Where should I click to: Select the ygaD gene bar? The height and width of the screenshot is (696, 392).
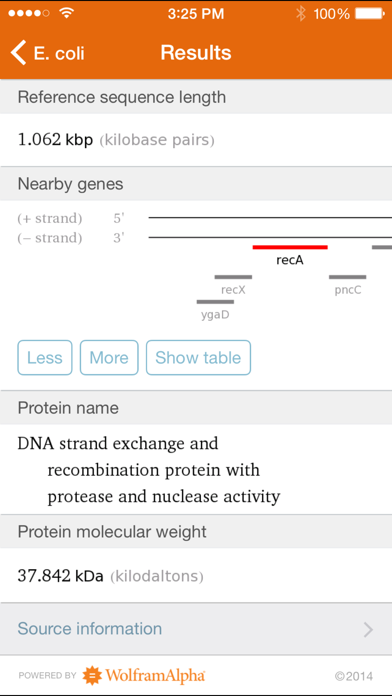[215, 302]
